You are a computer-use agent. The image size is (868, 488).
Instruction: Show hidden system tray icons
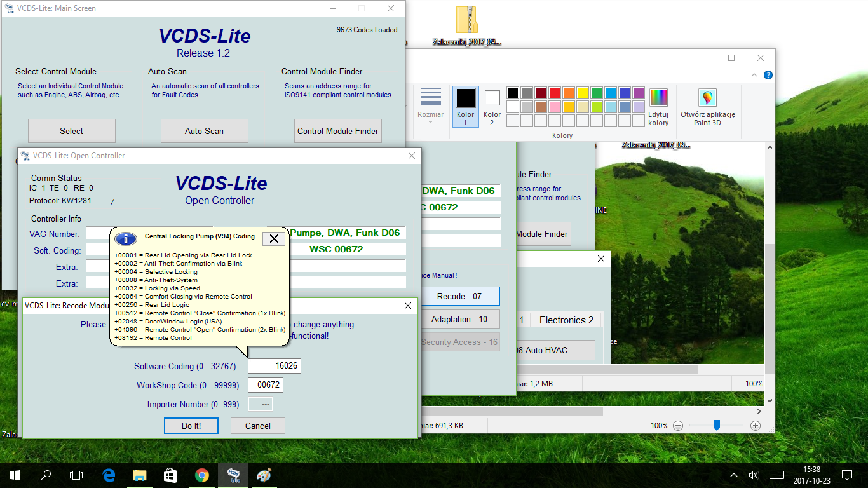pyautogui.click(x=734, y=475)
